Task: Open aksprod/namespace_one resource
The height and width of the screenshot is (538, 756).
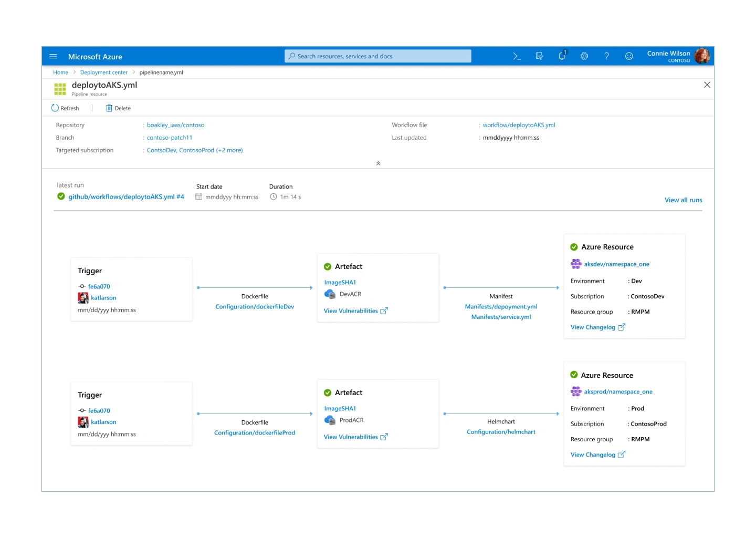Action: point(618,392)
